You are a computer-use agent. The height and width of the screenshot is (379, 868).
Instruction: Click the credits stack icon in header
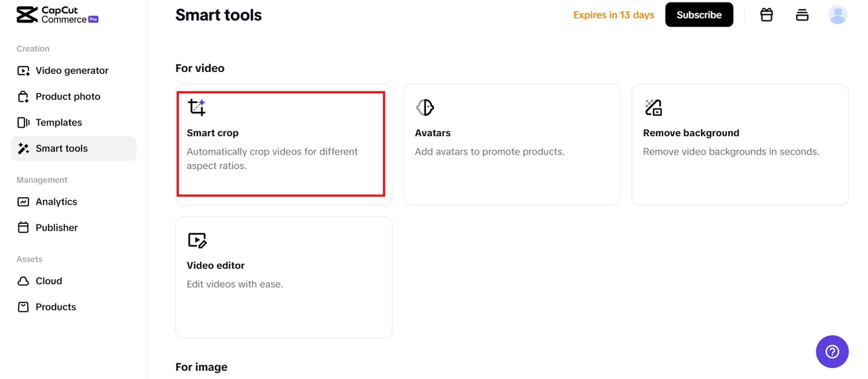pyautogui.click(x=802, y=14)
